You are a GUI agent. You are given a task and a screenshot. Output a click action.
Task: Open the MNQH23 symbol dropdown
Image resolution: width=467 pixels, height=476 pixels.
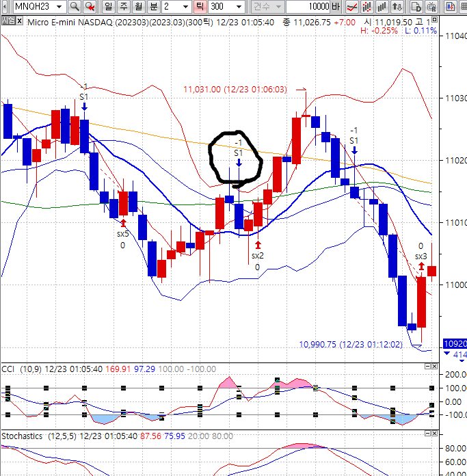pyautogui.click(x=59, y=7)
